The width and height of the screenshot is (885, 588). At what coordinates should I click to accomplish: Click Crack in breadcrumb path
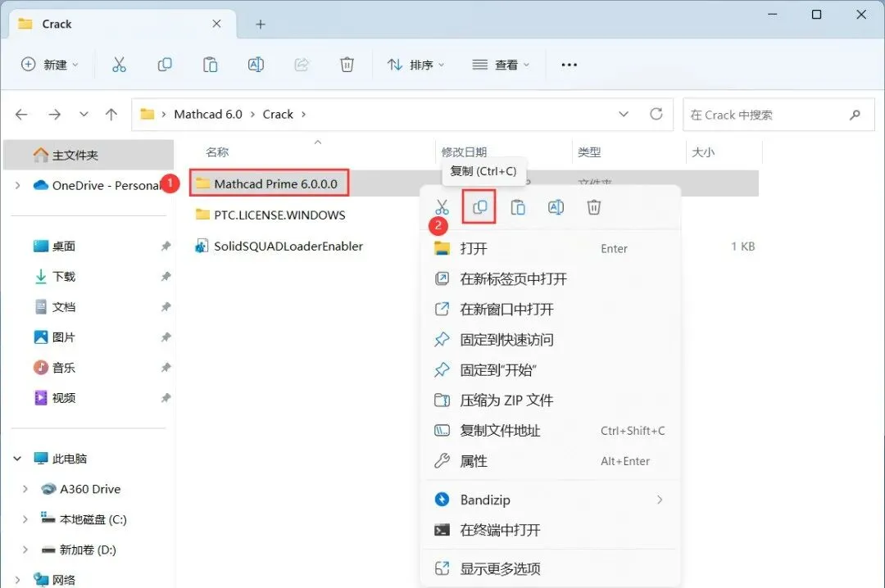point(278,115)
